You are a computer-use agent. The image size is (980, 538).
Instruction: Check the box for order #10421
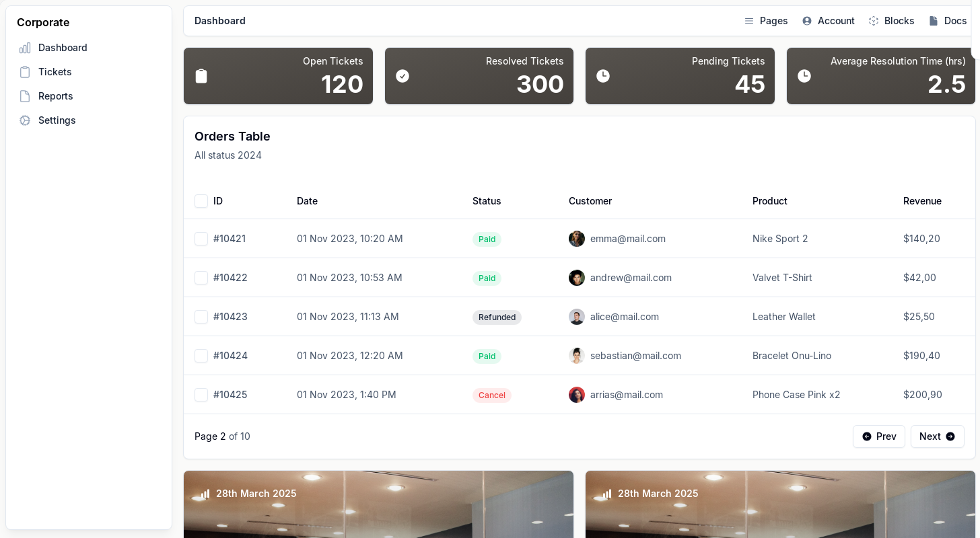[x=201, y=239]
